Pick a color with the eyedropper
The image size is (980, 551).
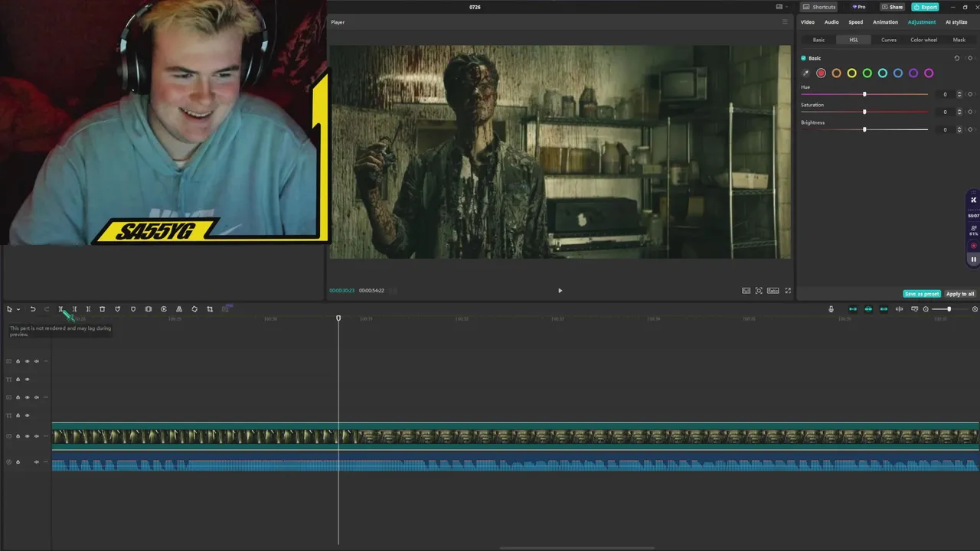click(x=805, y=73)
